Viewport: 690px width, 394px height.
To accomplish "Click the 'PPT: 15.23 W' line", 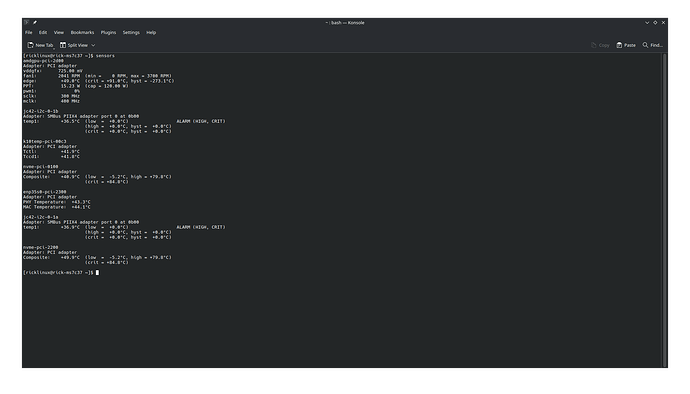I will click(x=76, y=86).
